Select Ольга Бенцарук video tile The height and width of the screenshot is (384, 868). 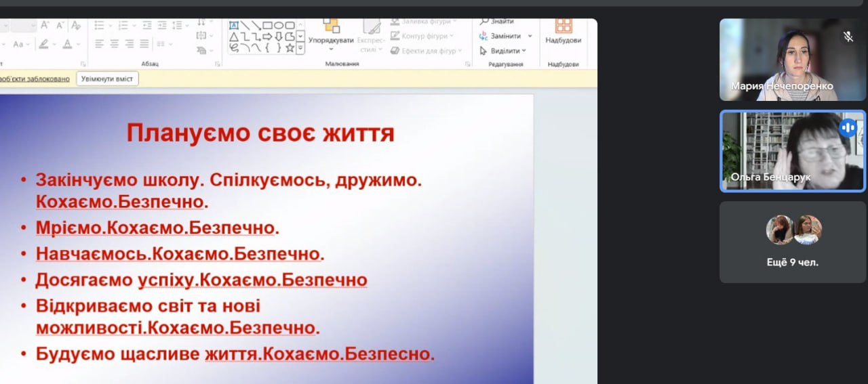pyautogui.click(x=792, y=151)
